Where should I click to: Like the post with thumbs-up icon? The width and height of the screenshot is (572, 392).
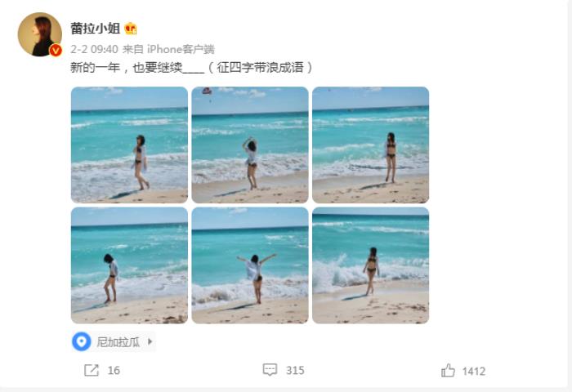[448, 371]
